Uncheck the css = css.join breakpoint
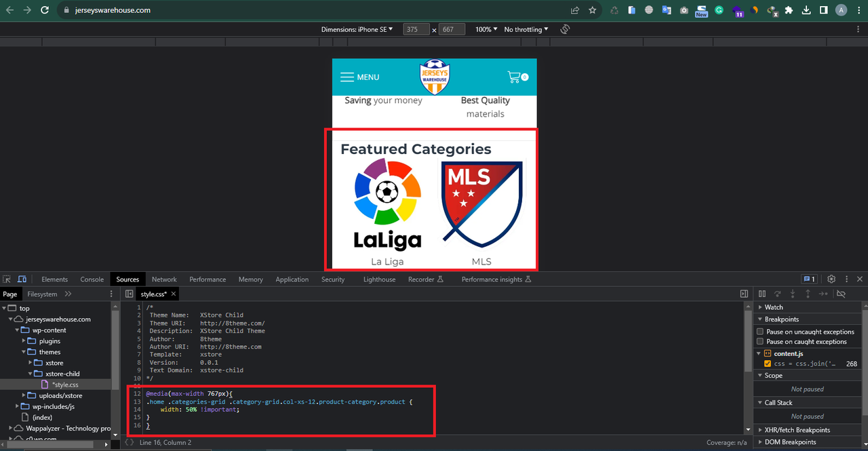This screenshot has width=868, height=451. point(768,364)
